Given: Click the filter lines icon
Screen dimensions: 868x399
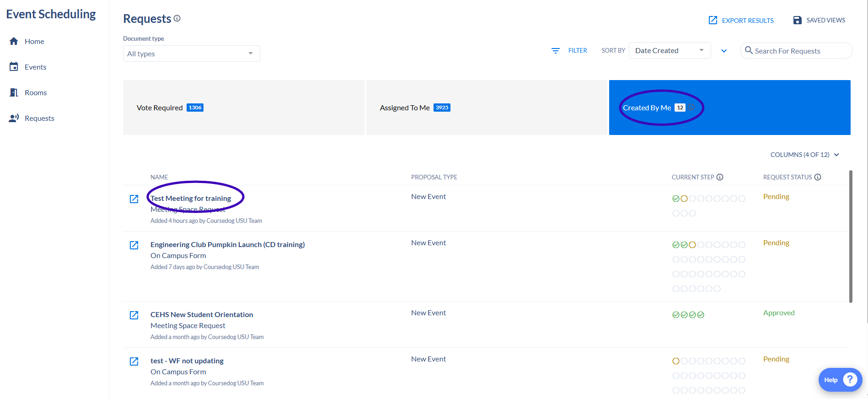Looking at the screenshot, I should (556, 51).
